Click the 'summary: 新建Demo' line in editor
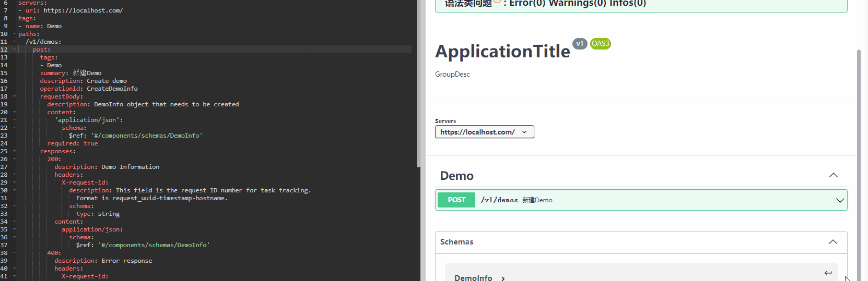 [x=71, y=73]
